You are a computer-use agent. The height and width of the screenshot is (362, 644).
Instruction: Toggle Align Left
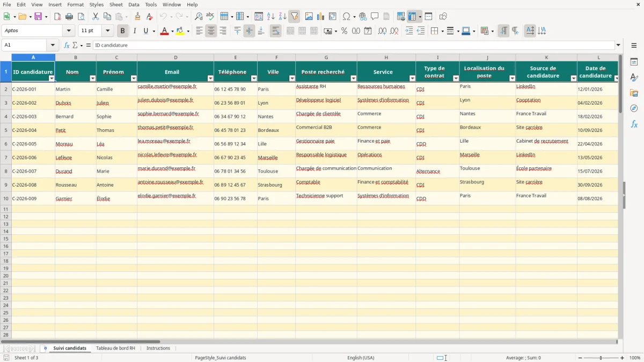[199, 31]
